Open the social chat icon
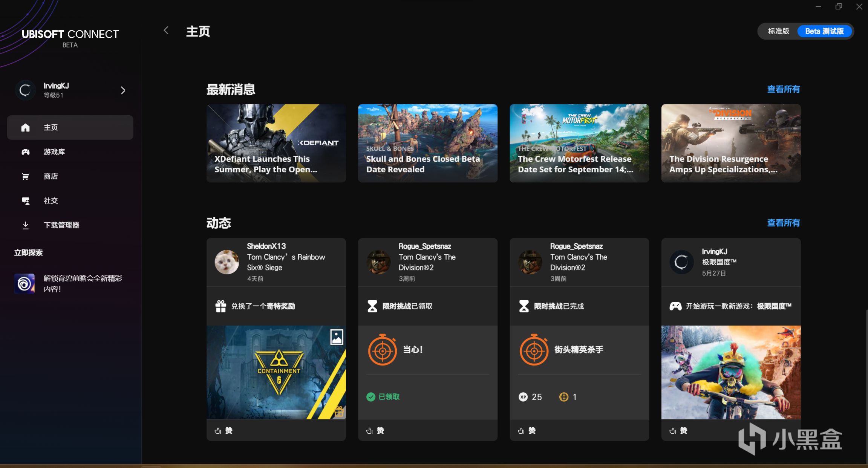This screenshot has width=868, height=468. click(25, 201)
